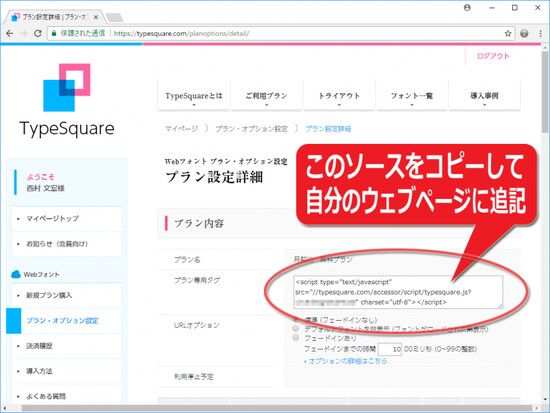Select デフォルトフォント radio button
This screenshot has width=550, height=413.
296,328
